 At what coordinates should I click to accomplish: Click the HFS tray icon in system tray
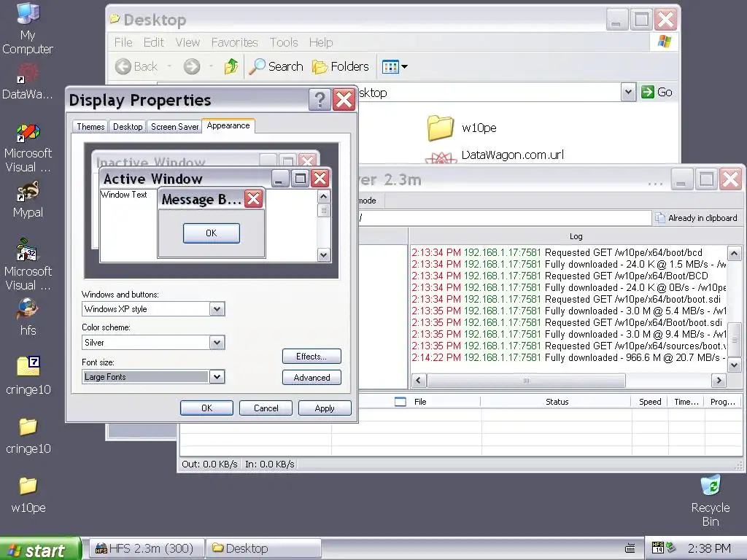click(657, 548)
